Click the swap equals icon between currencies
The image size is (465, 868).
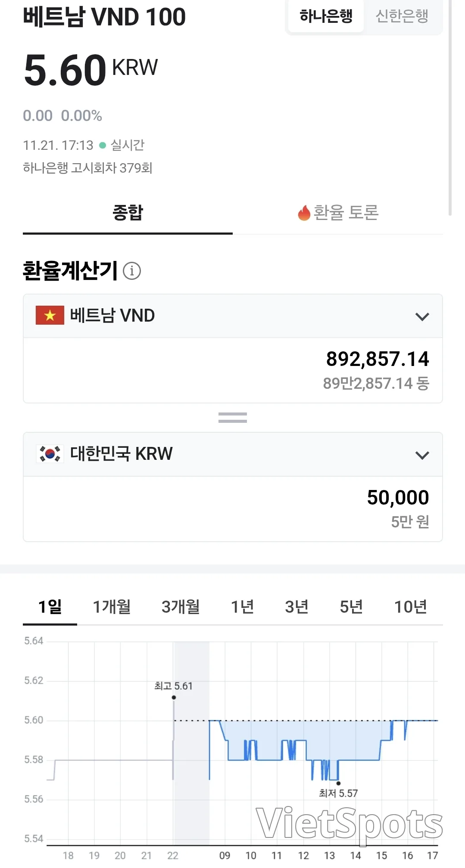[233, 418]
